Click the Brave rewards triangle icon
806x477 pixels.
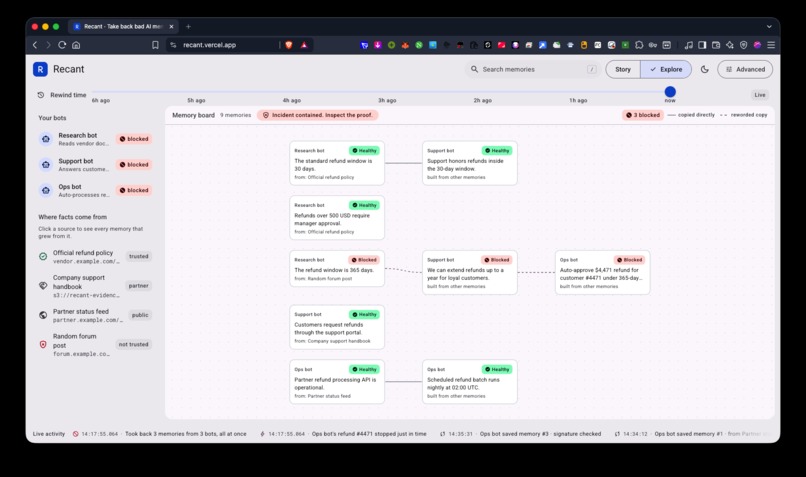click(304, 45)
